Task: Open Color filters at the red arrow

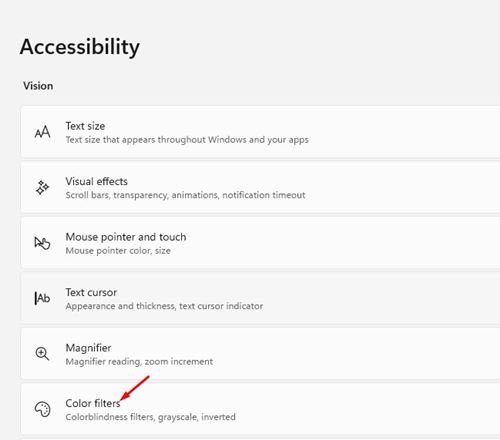Action: [93, 403]
